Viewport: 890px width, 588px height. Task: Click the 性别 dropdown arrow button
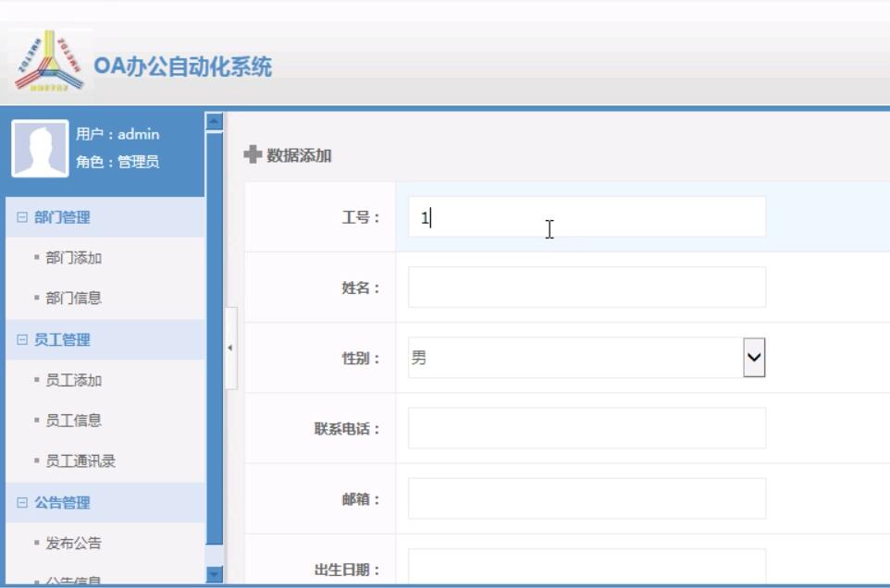(x=754, y=358)
